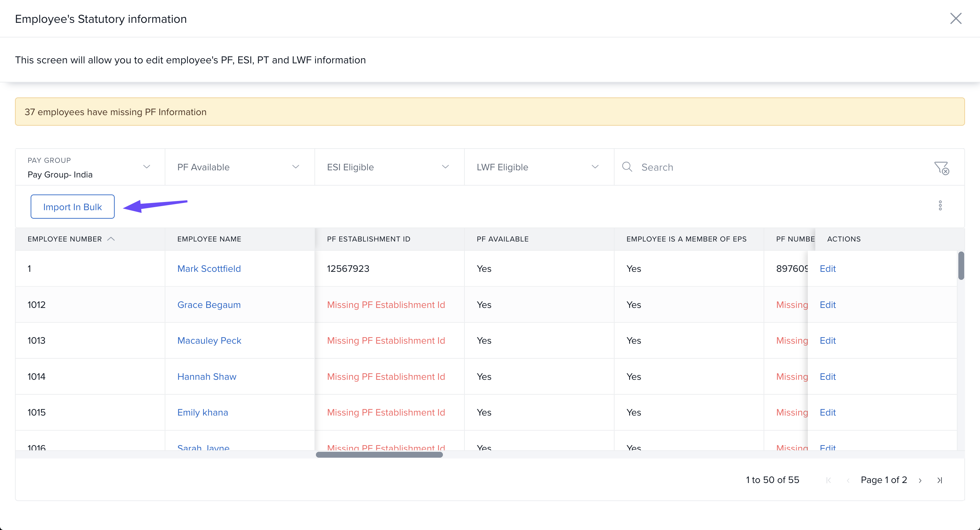Open the ESI Eligible filter dropdown

coord(445,167)
